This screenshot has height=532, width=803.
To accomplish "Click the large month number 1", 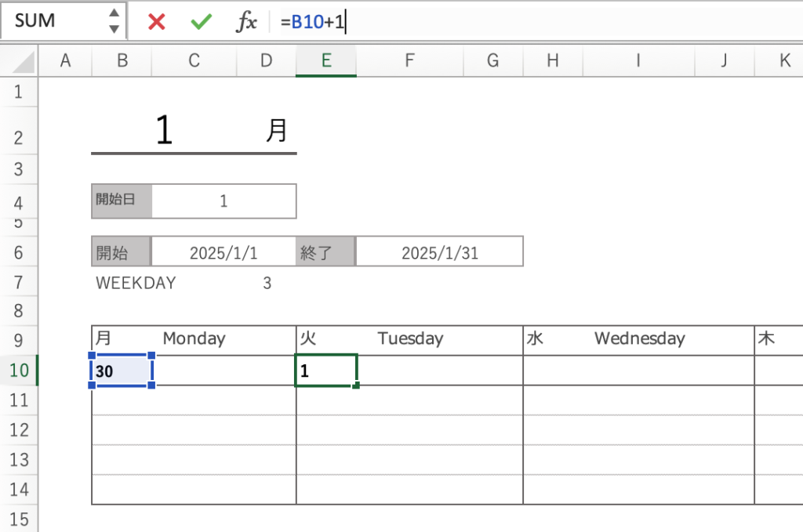I will click(164, 130).
